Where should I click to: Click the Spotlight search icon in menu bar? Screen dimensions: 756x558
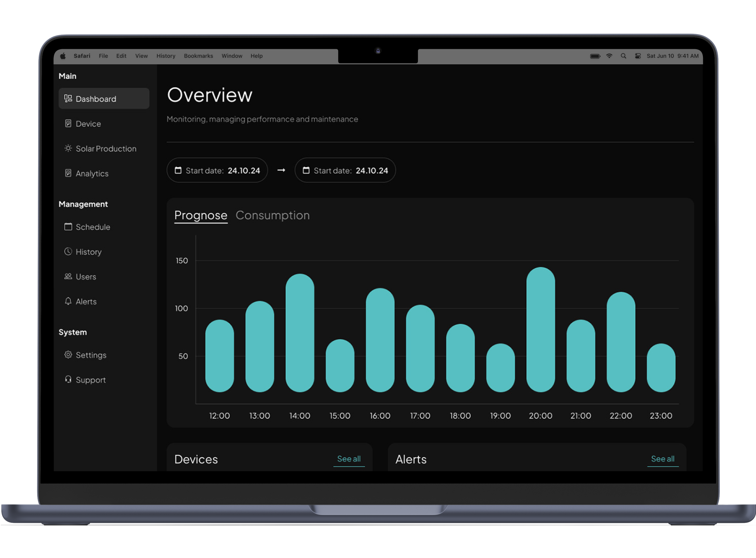pos(623,56)
